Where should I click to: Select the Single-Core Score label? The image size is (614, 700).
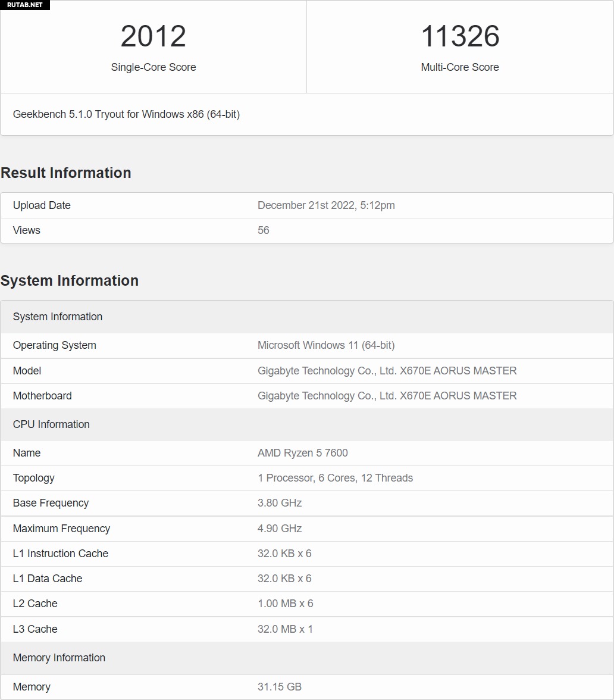pos(153,67)
